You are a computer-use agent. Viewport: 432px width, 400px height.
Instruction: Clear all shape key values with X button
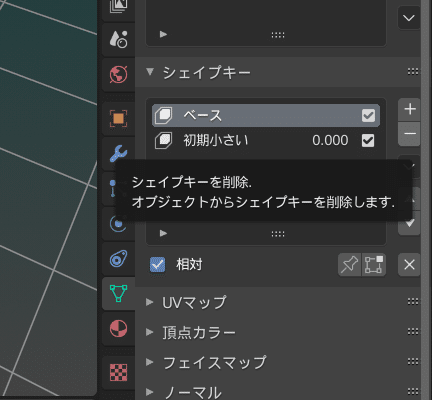tap(409, 265)
